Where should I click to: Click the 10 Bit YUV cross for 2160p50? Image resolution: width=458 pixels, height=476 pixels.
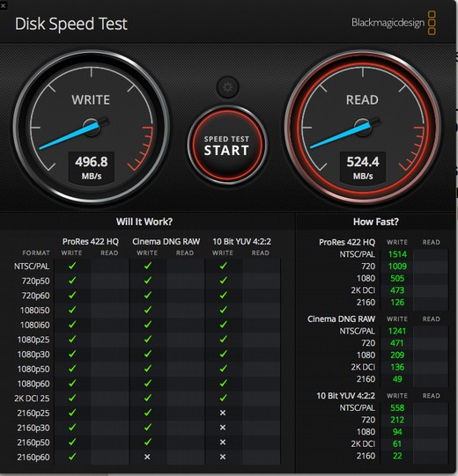tap(223, 443)
